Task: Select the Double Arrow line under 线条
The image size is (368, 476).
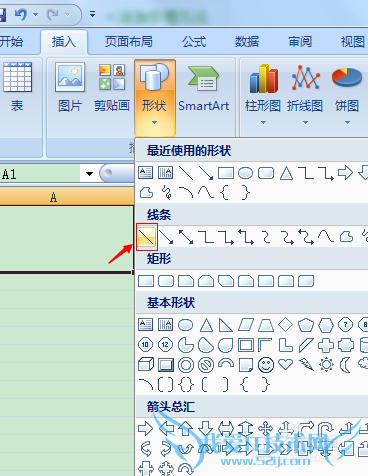Action: pyautogui.click(x=186, y=237)
